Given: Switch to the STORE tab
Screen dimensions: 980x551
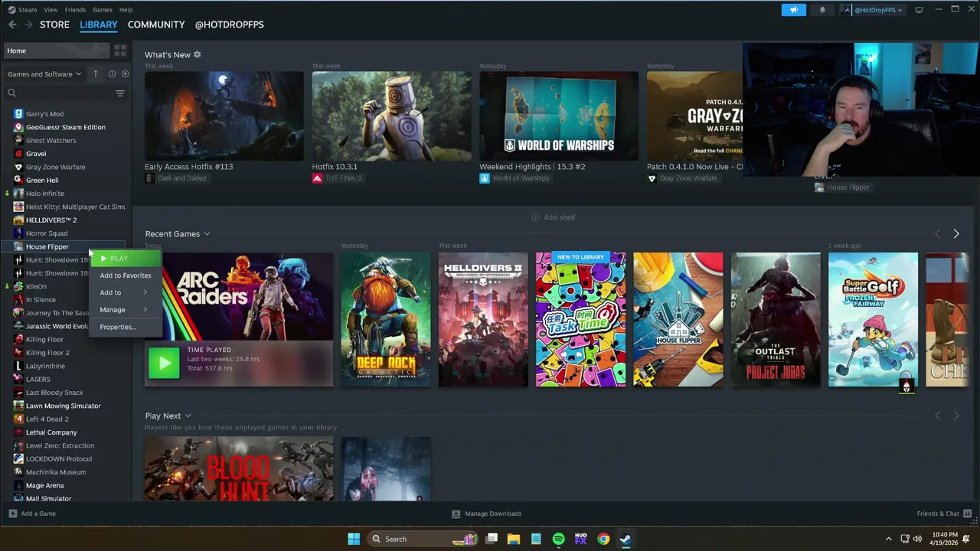Looking at the screenshot, I should [x=54, y=24].
